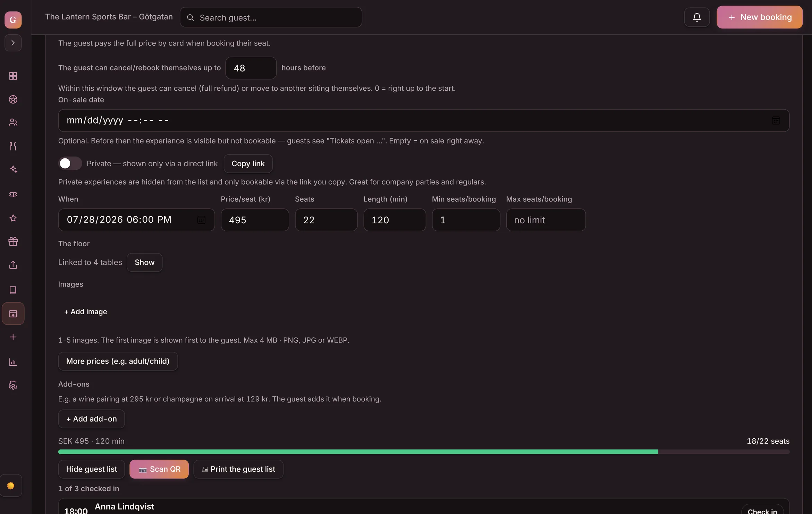Click Add image
812x514 pixels.
click(85, 312)
